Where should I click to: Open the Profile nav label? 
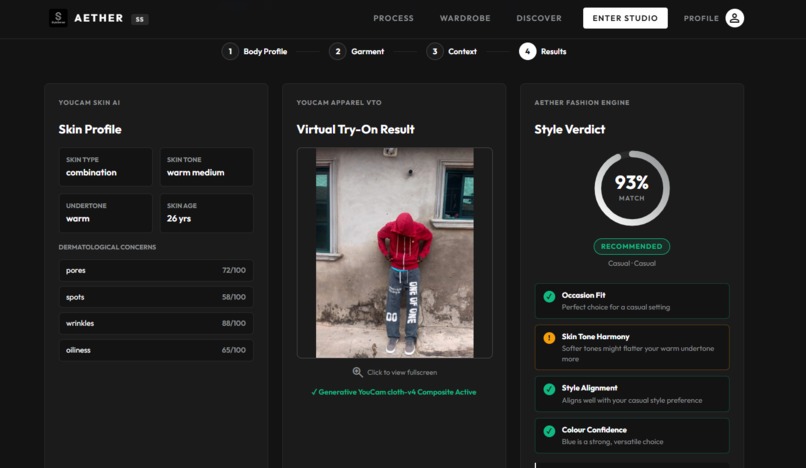coord(701,19)
